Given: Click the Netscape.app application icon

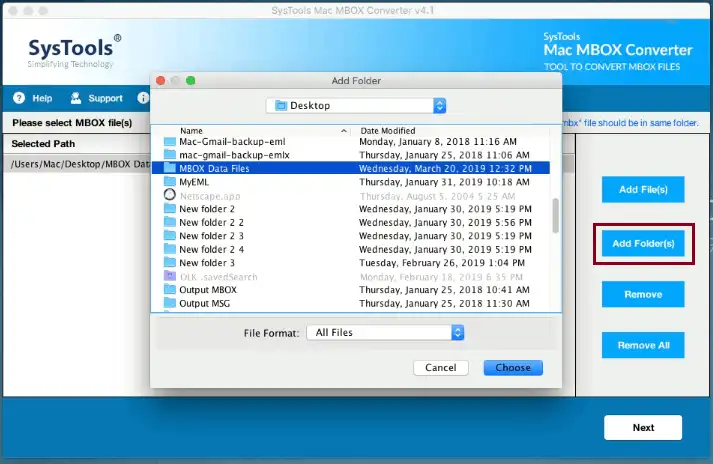Looking at the screenshot, I should [x=170, y=195].
